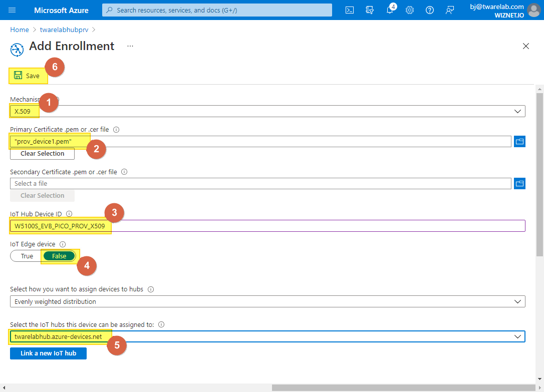544x392 pixels.
Task: Show info for IoT Edge device
Action: tap(63, 244)
